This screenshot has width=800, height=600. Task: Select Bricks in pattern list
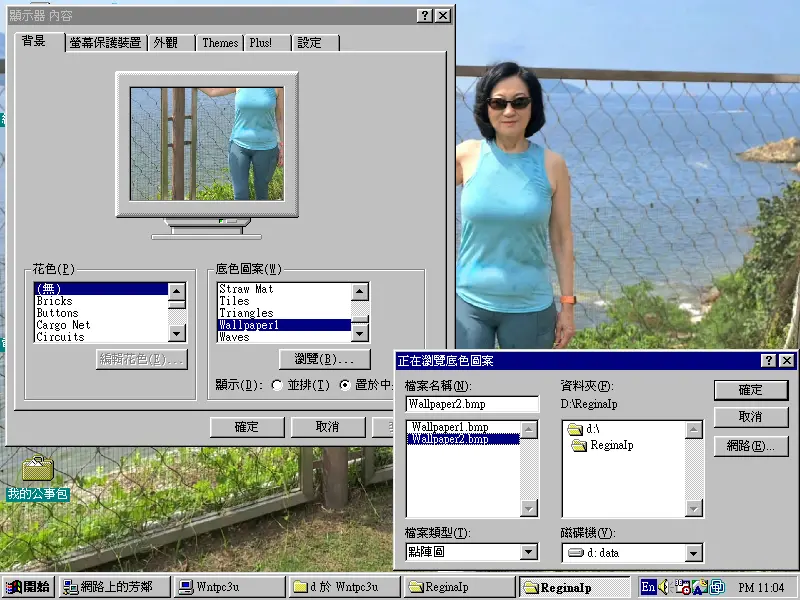click(x=101, y=301)
